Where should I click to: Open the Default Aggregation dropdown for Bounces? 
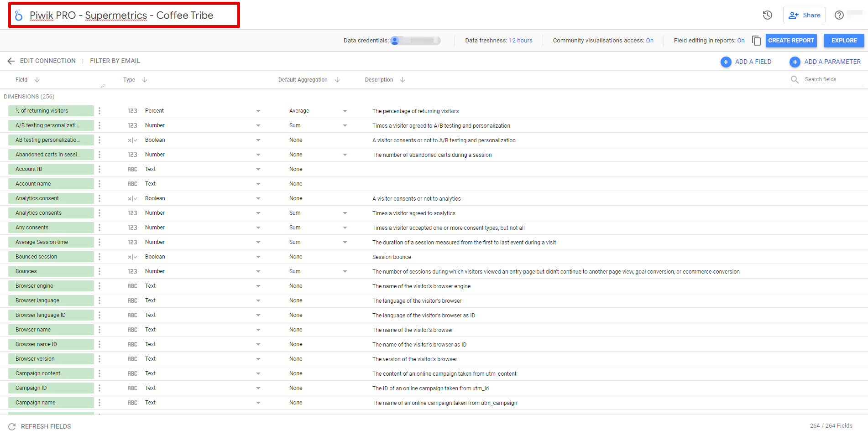coord(345,271)
